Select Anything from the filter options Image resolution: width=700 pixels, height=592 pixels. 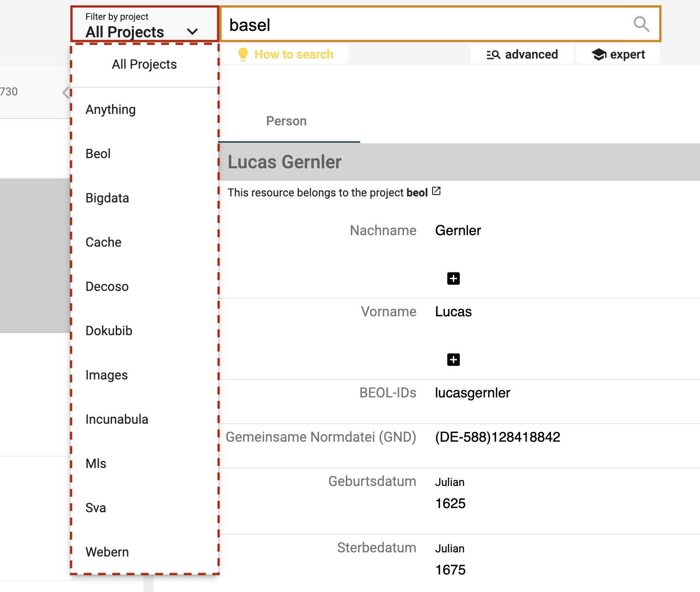tap(110, 109)
